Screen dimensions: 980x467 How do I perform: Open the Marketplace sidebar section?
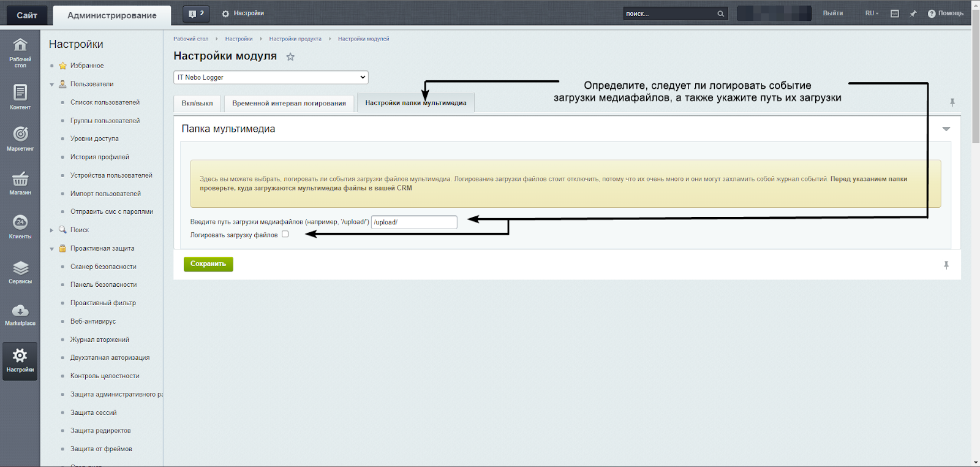20,314
